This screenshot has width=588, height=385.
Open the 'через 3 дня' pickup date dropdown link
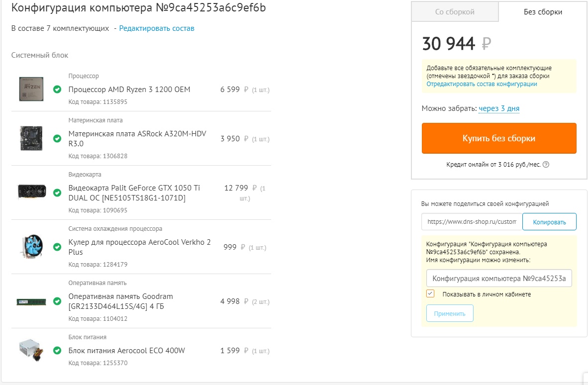499,108
